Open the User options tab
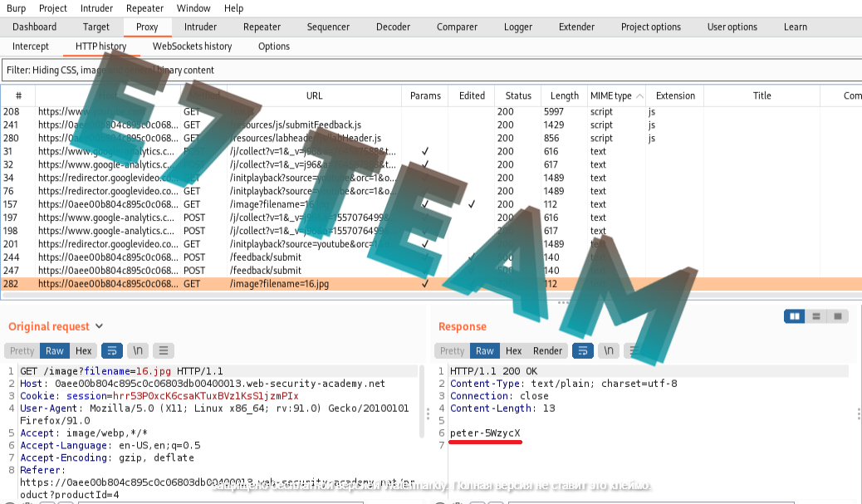This screenshot has height=504, width=862. [x=732, y=27]
